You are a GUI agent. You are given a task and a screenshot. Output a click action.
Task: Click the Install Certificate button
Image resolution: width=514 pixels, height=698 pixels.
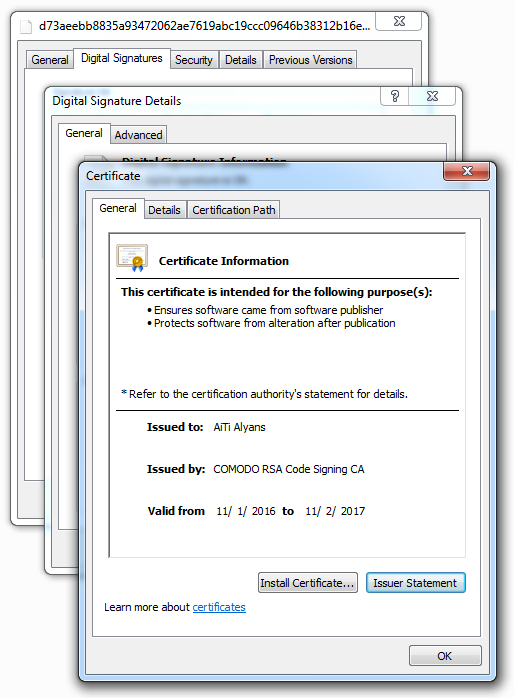(308, 583)
